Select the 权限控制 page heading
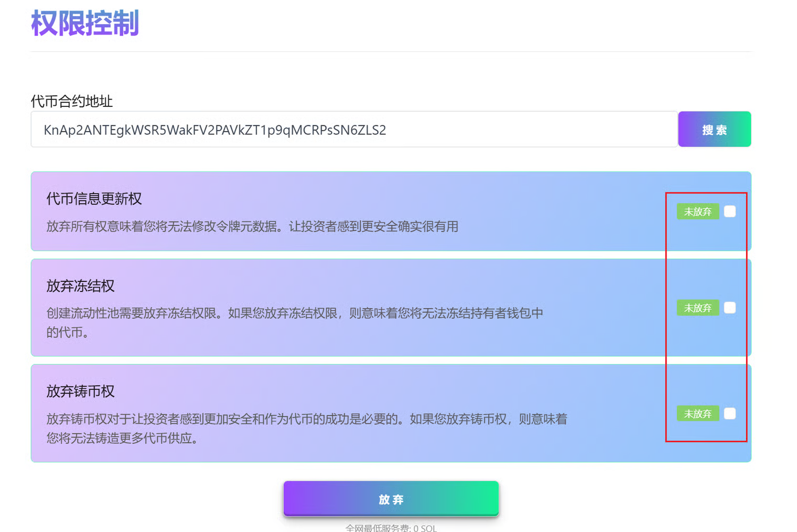This screenshot has width=797, height=532. point(85,24)
